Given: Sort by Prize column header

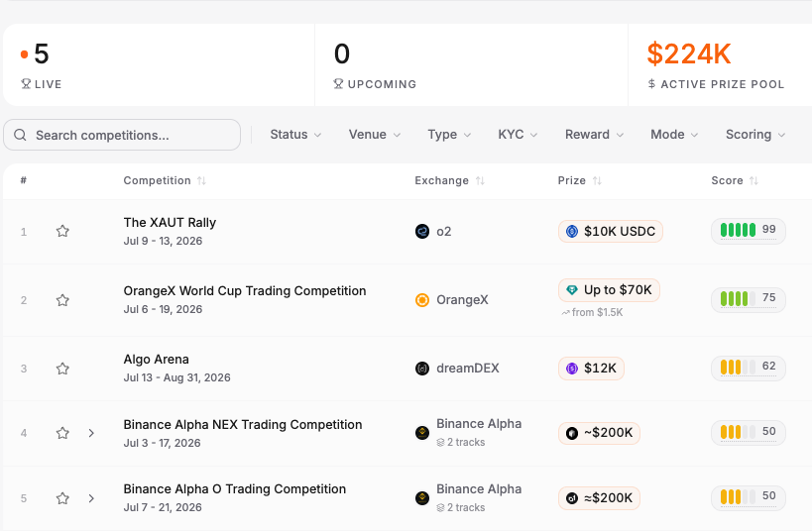Looking at the screenshot, I should [x=579, y=180].
